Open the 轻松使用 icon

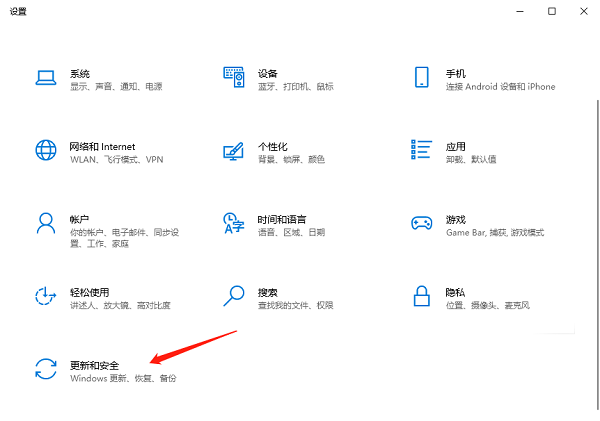[x=46, y=296]
